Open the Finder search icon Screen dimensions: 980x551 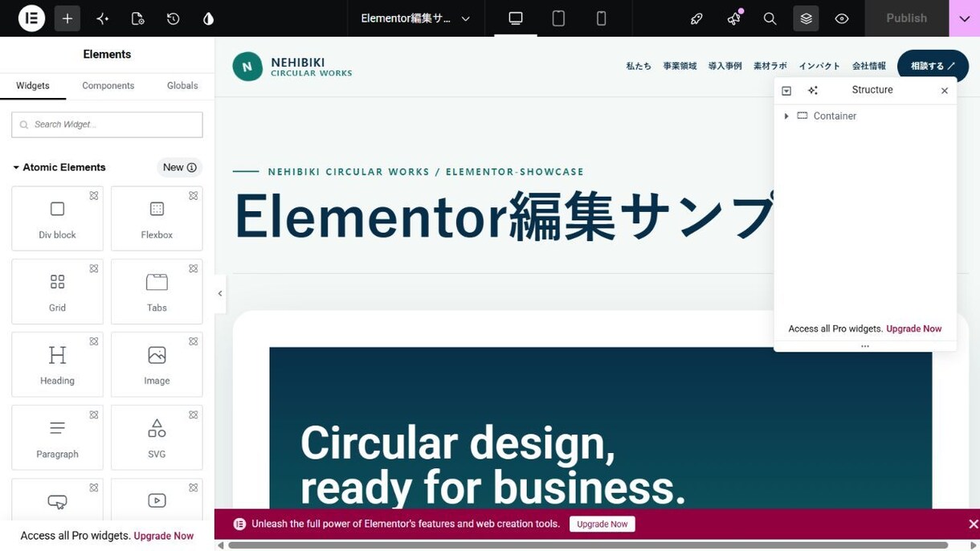pyautogui.click(x=770, y=18)
